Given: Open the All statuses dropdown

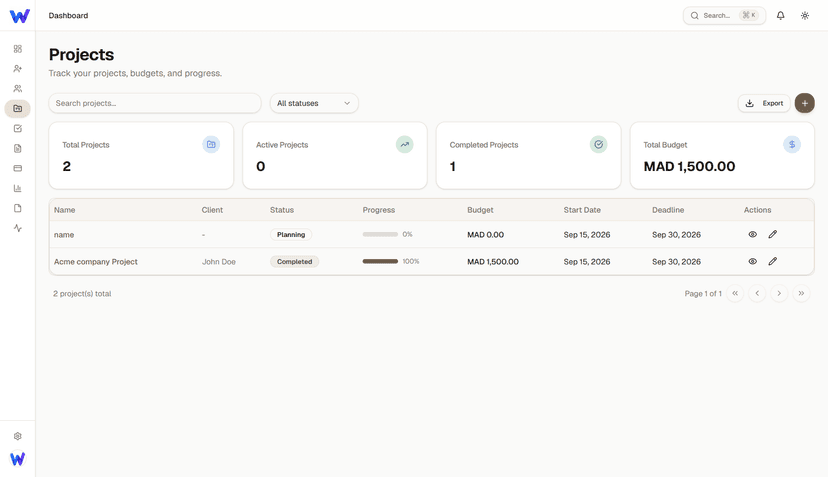Looking at the screenshot, I should 314,103.
